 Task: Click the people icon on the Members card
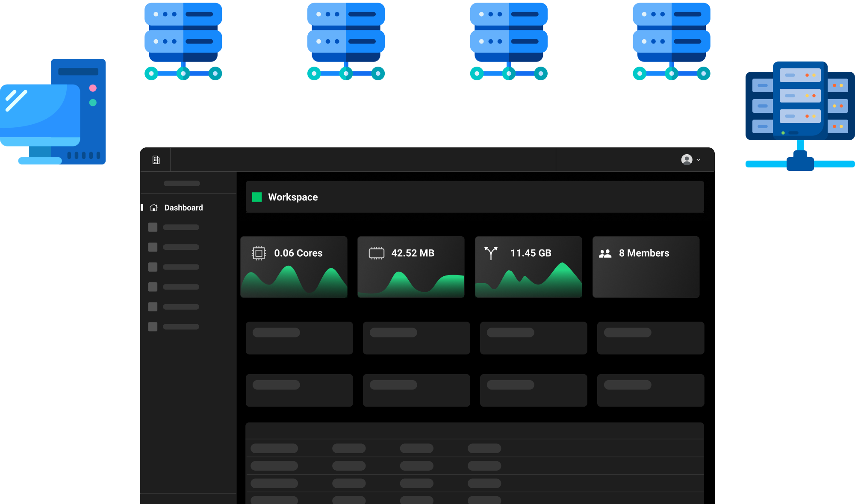[605, 253]
